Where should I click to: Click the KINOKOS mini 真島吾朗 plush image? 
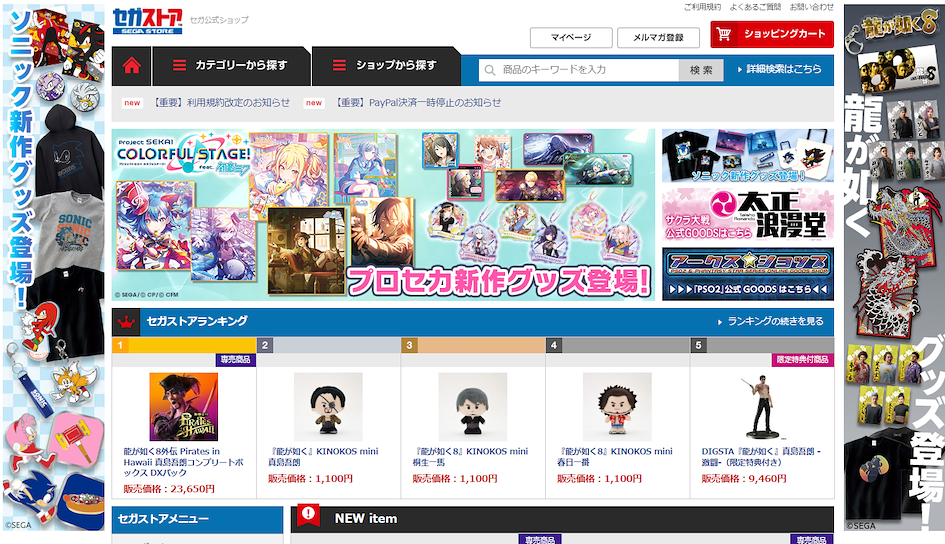point(328,407)
